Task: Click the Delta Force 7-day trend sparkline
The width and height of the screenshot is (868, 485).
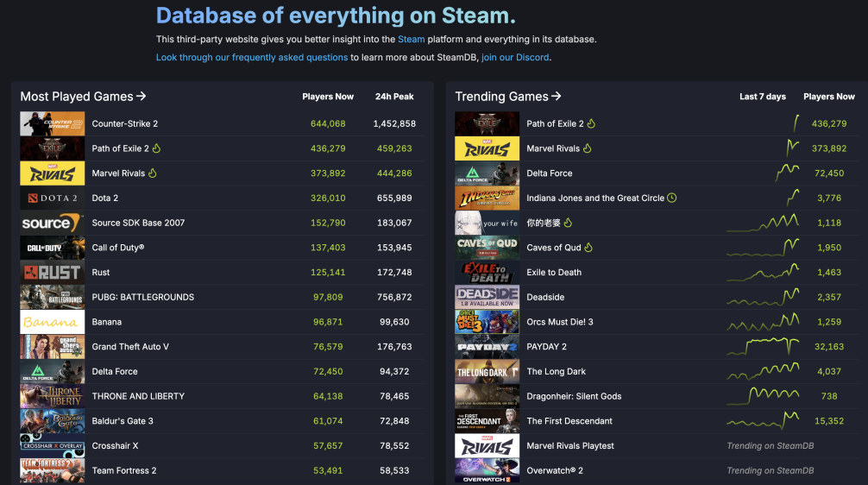Action: (787, 173)
